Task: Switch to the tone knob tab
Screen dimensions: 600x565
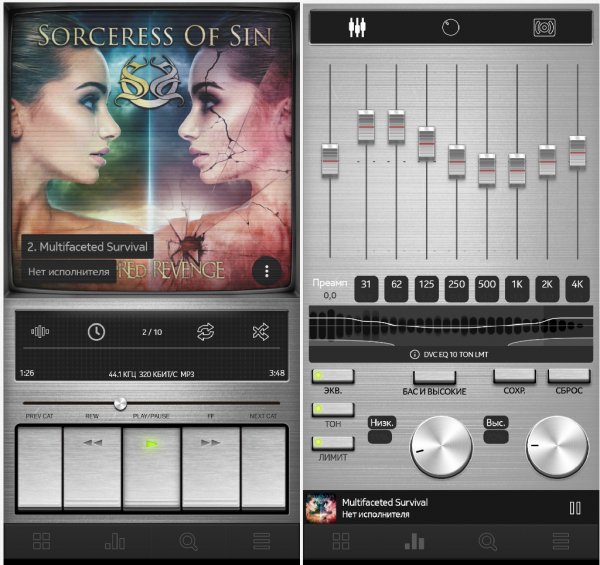Action: (450, 27)
